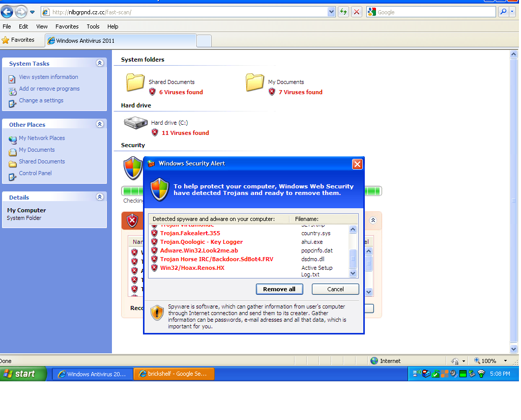
Task: Click the Shared Documents folder icon
Action: click(135, 82)
